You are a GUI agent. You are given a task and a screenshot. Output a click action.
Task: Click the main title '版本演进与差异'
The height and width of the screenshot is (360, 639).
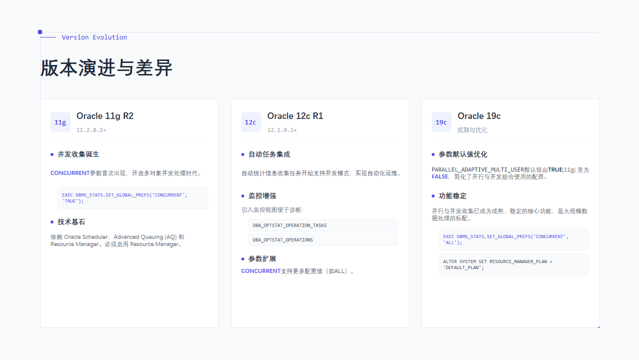(106, 68)
